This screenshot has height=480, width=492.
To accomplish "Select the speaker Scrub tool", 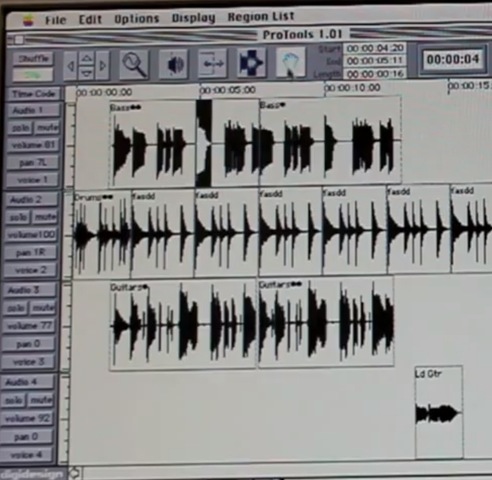I will click(173, 64).
